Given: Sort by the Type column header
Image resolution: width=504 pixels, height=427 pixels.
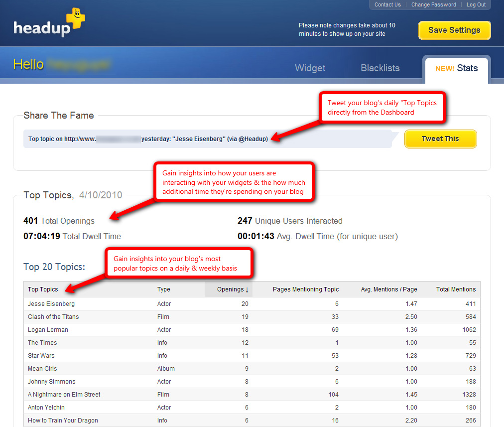Looking at the screenshot, I should tap(164, 289).
